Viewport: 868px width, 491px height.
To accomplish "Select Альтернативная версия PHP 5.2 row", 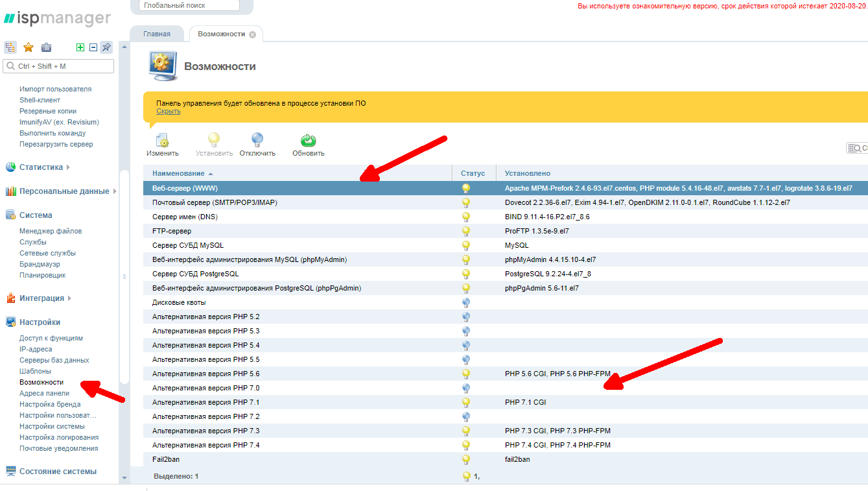I will click(x=506, y=317).
